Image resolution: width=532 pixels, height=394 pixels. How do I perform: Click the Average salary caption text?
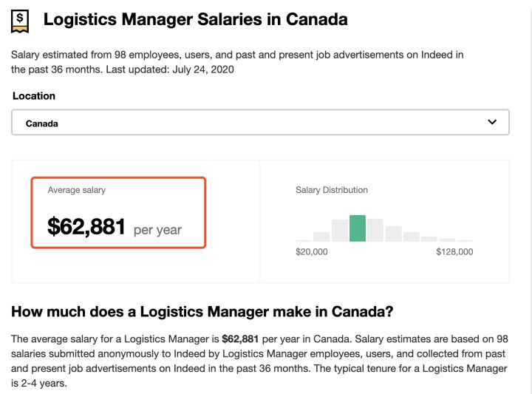[x=77, y=190]
